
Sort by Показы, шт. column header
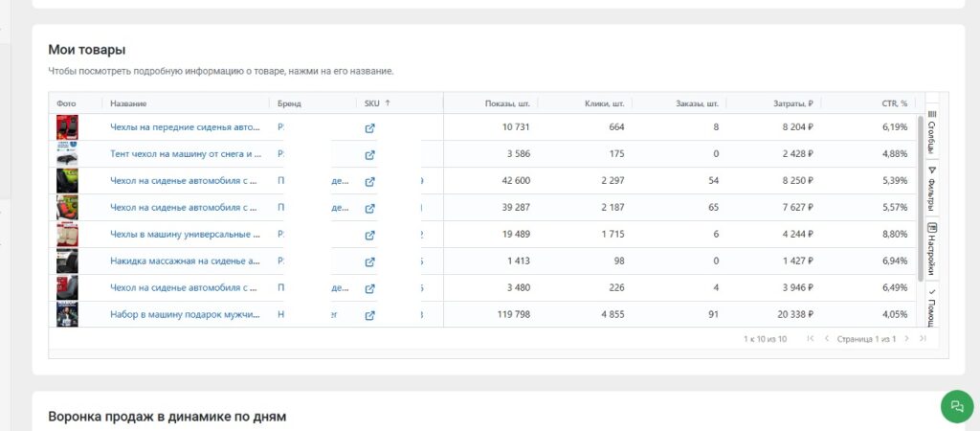[507, 103]
